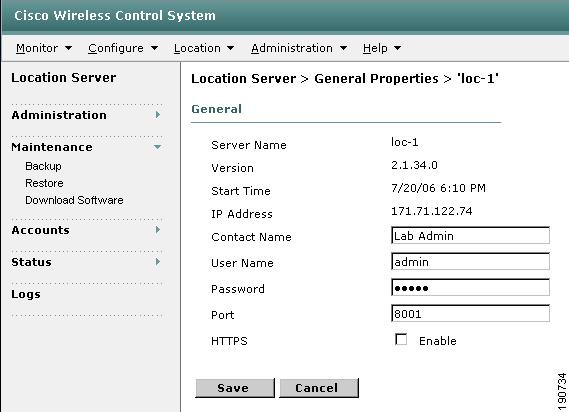
Task: Click the Contact Name input field
Action: point(470,236)
